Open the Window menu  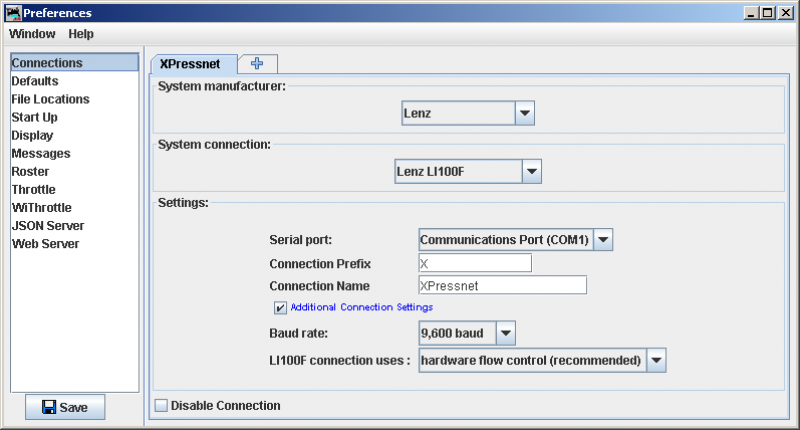(32, 34)
